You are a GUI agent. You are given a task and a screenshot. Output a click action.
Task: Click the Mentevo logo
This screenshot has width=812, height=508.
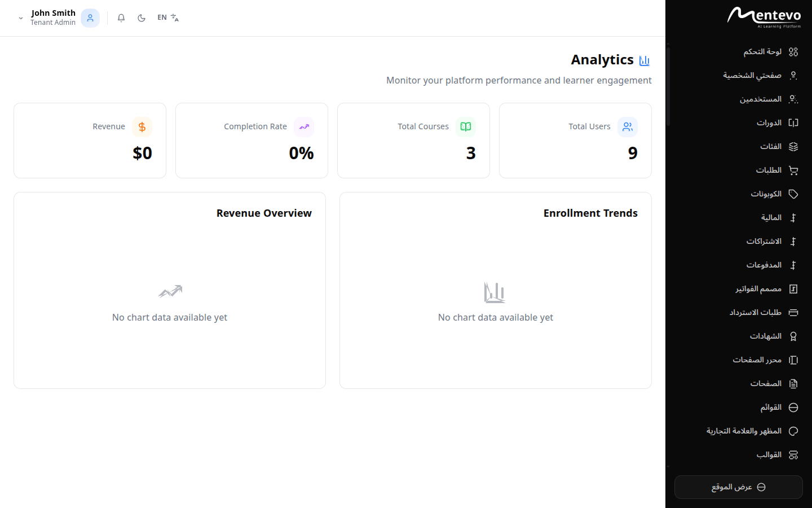pos(765,16)
